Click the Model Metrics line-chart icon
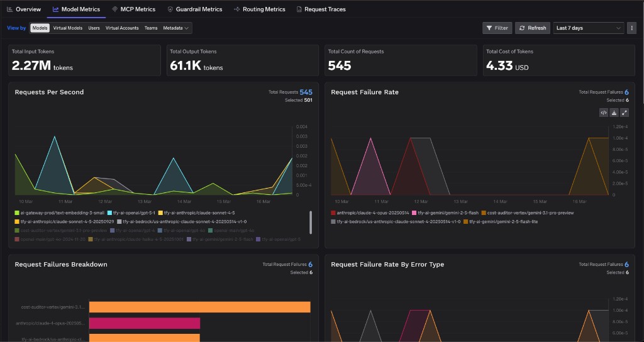 (x=55, y=9)
